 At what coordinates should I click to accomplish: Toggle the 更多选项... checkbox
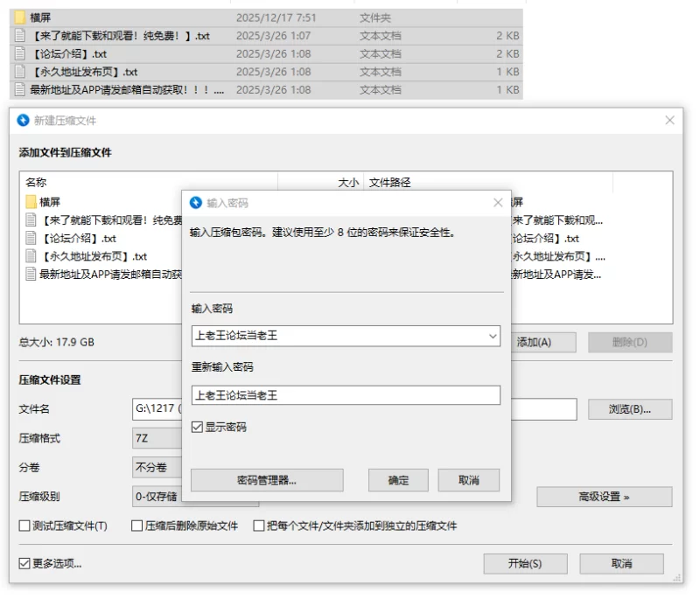(x=24, y=564)
